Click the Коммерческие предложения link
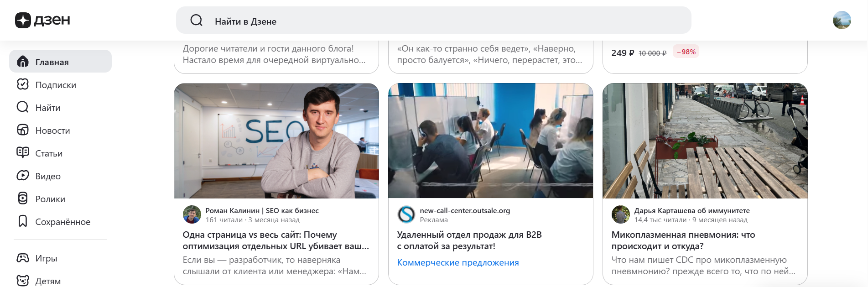 (x=458, y=263)
